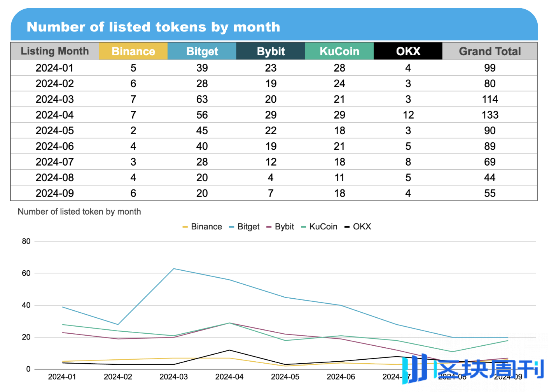
Task: Click the Bitget line peak at 2024-03
Action: point(174,269)
